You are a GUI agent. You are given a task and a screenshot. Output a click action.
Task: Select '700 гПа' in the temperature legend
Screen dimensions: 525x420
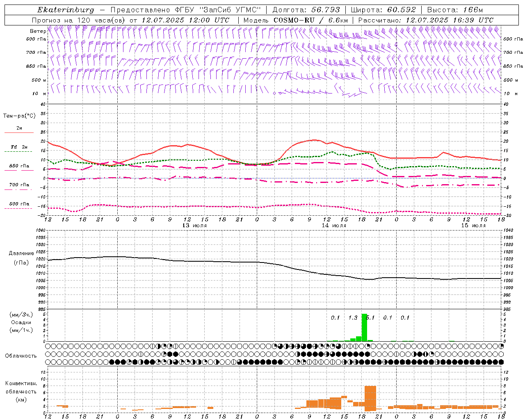(19, 185)
